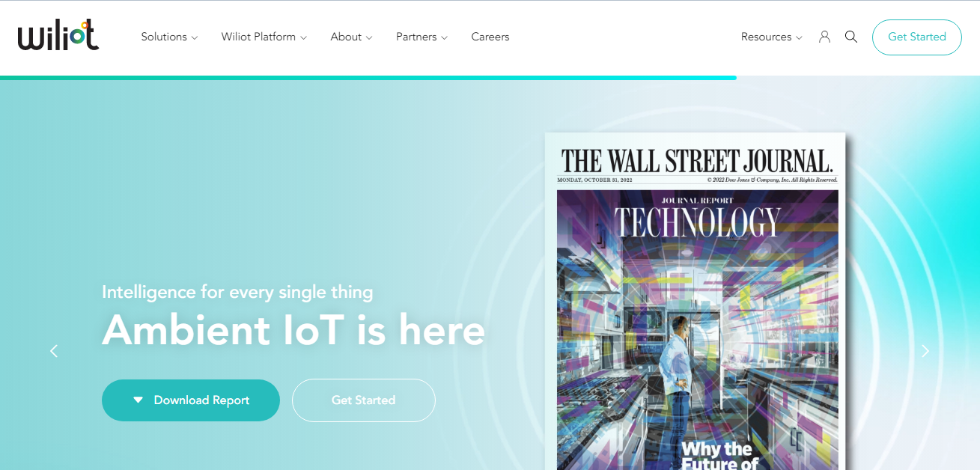Click the 'Ambient IoT is here' headline
Viewport: 980px width, 470px height.
[x=293, y=329]
